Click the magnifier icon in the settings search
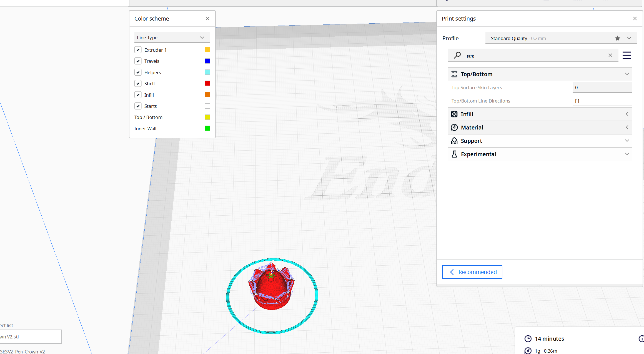 [457, 55]
